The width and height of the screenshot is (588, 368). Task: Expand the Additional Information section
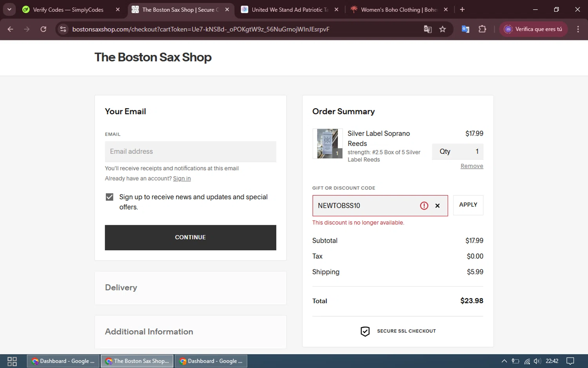pos(191,332)
